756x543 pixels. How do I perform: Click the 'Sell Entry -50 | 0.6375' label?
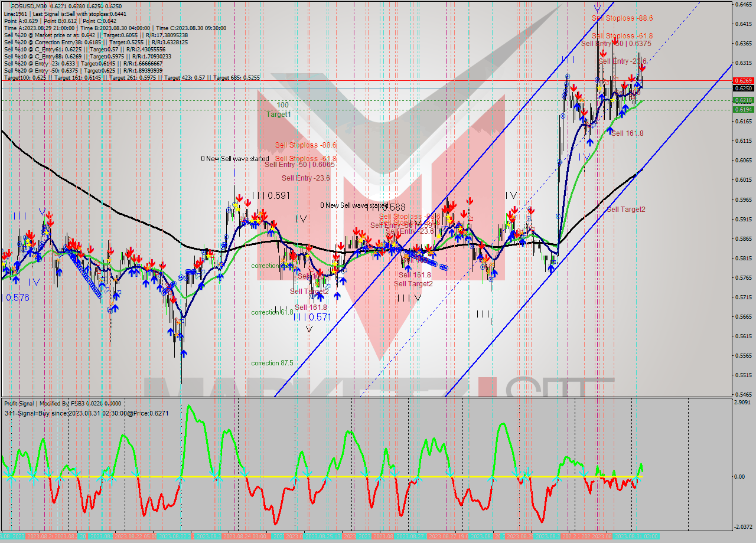click(616, 44)
